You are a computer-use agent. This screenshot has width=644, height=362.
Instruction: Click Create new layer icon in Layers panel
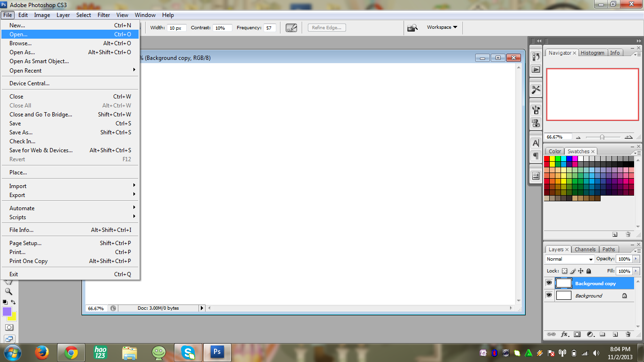(x=615, y=334)
